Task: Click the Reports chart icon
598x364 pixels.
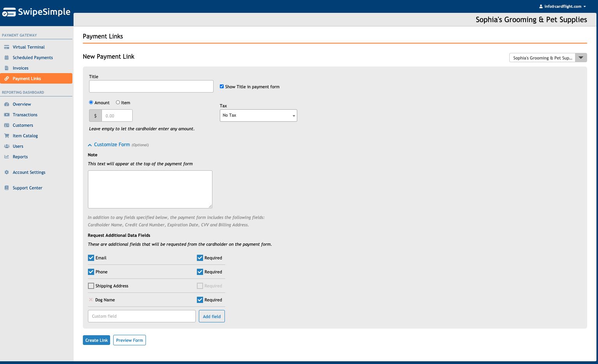Action: point(7,157)
